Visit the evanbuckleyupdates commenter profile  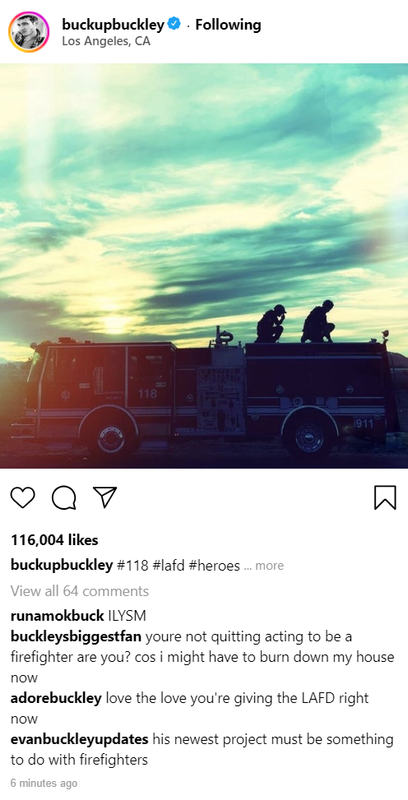[x=80, y=739]
